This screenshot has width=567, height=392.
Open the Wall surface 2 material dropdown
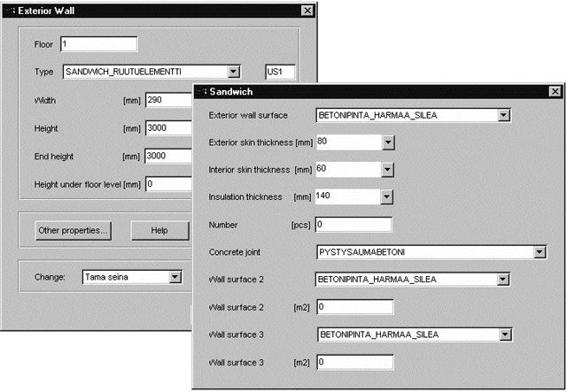click(x=503, y=280)
